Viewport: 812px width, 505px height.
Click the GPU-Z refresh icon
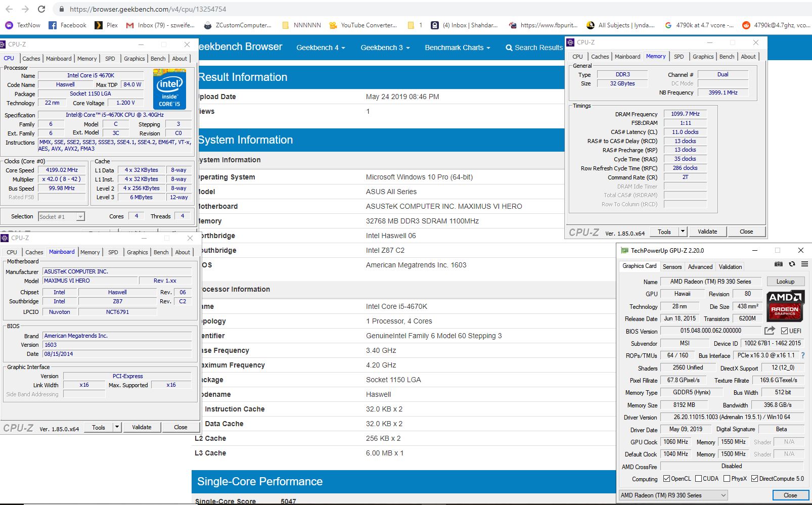792,264
